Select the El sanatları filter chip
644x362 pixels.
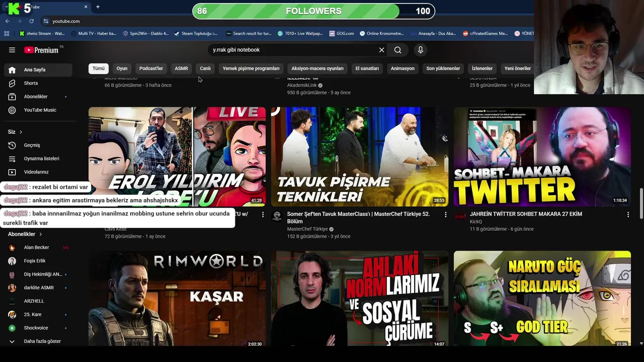pos(367,68)
